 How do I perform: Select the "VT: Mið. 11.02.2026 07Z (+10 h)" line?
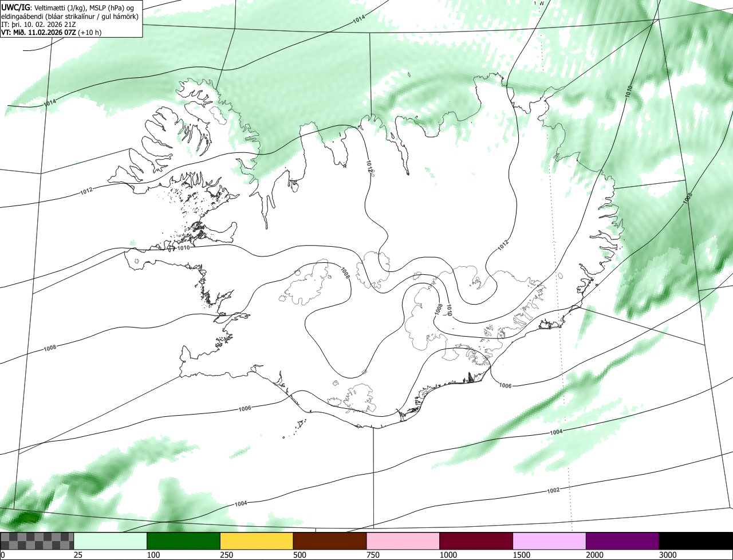click(x=52, y=33)
